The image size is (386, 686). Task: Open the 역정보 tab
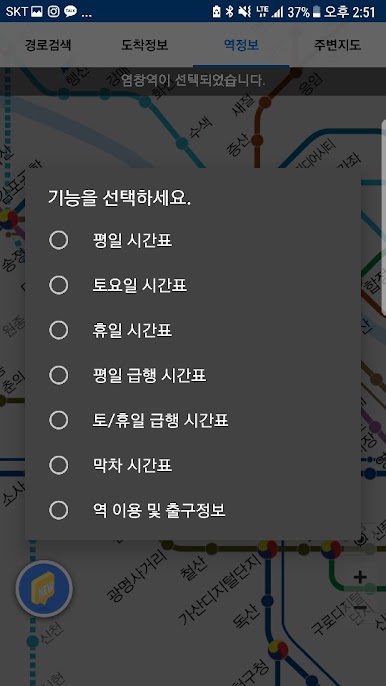(x=241, y=45)
